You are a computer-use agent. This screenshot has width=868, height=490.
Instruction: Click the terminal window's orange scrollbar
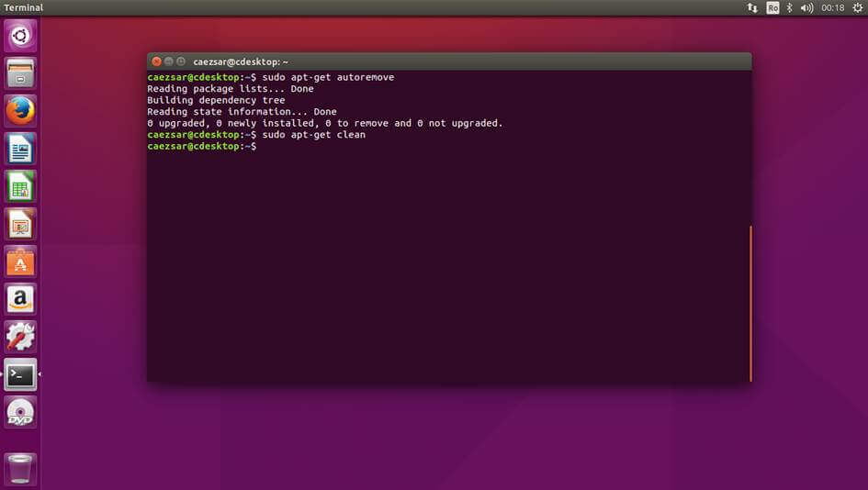(750, 303)
